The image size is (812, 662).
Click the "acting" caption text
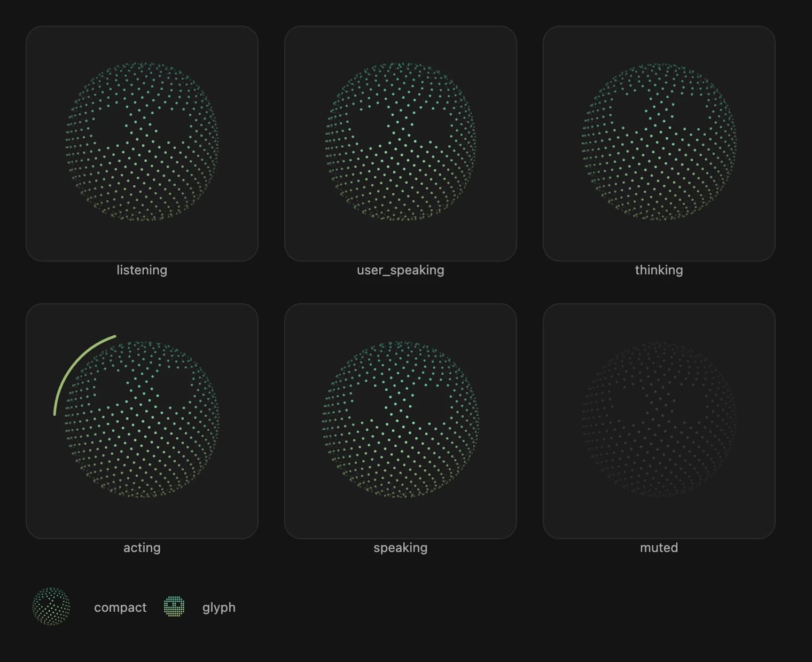142,548
